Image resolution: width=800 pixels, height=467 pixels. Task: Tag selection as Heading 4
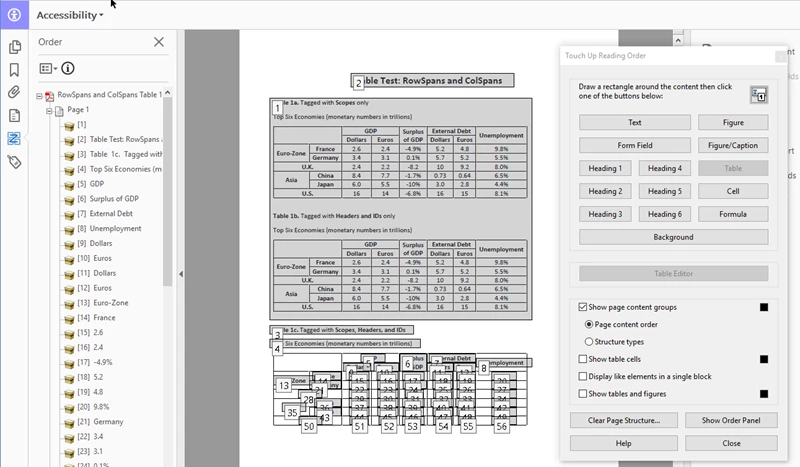(665, 168)
